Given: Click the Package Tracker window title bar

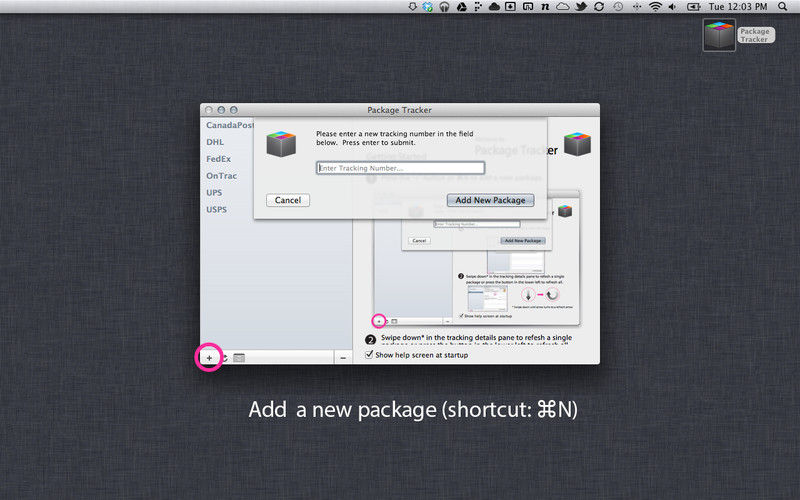Looking at the screenshot, I should tap(399, 110).
